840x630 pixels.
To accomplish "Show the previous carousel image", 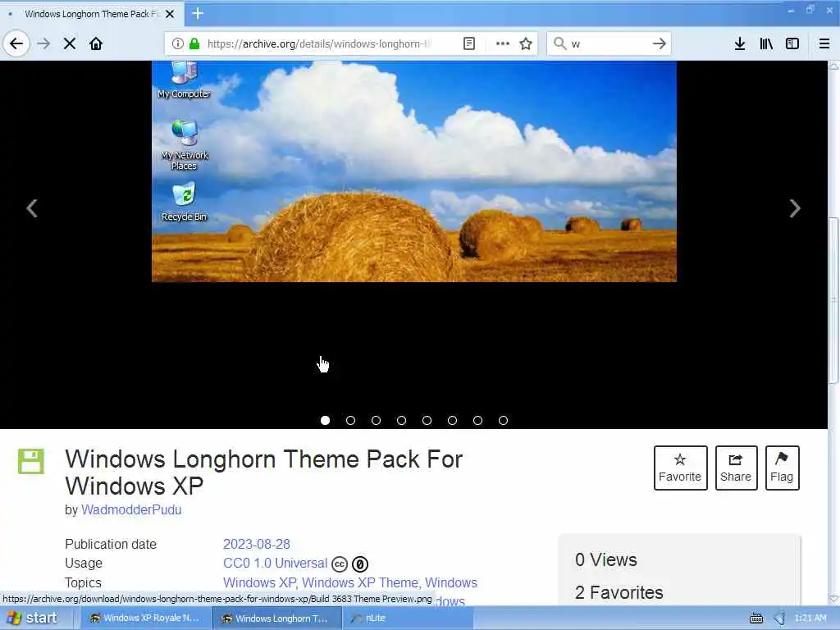I will coord(32,208).
